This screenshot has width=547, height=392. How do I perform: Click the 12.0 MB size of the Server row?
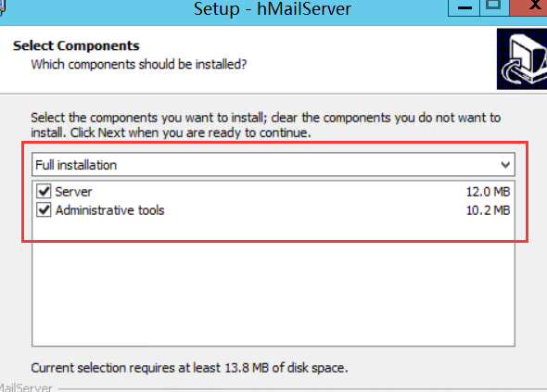click(488, 192)
